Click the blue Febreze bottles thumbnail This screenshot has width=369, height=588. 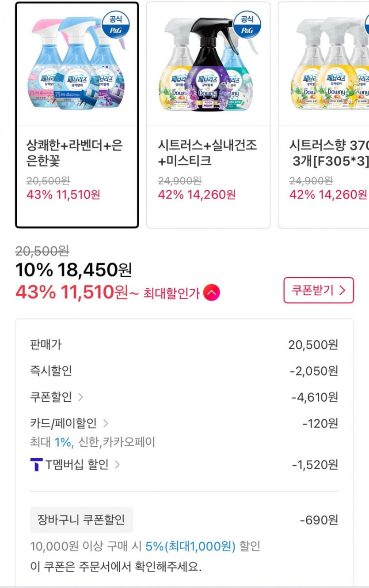pos(77,64)
